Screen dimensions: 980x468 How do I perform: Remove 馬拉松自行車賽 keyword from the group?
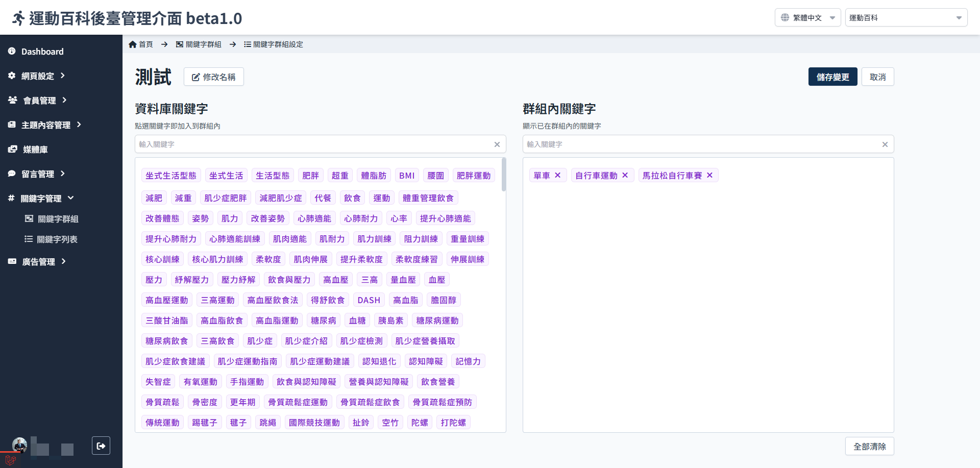tap(710, 175)
